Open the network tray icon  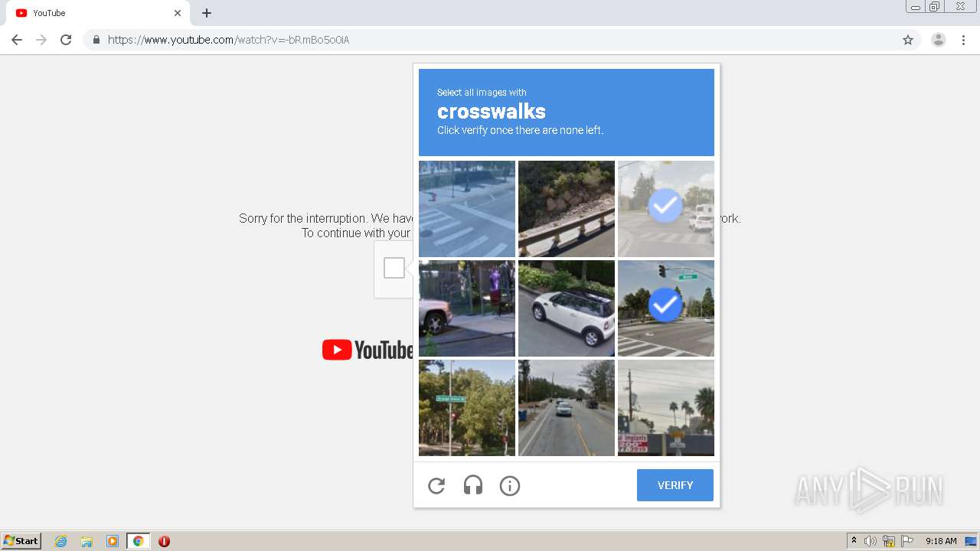point(889,541)
